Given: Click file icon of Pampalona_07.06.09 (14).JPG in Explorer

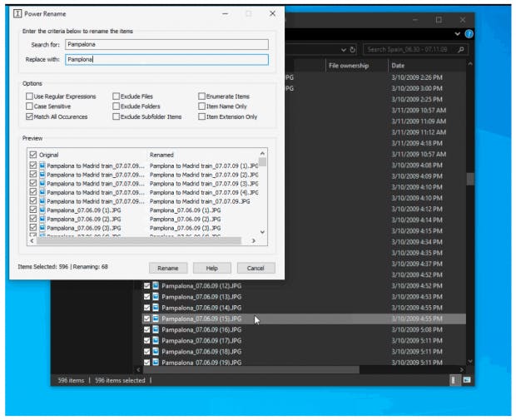Looking at the screenshot, I should (x=156, y=308).
